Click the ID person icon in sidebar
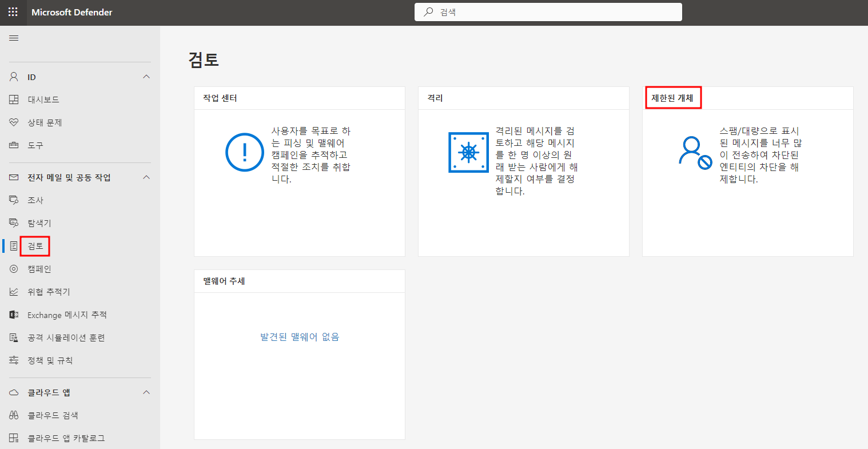This screenshot has width=868, height=449. [x=14, y=77]
